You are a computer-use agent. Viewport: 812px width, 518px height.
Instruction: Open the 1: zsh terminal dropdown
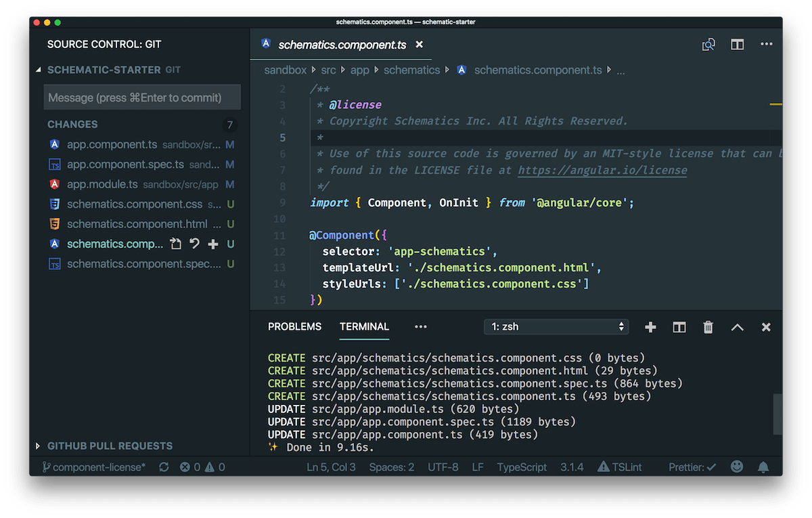pyautogui.click(x=556, y=327)
